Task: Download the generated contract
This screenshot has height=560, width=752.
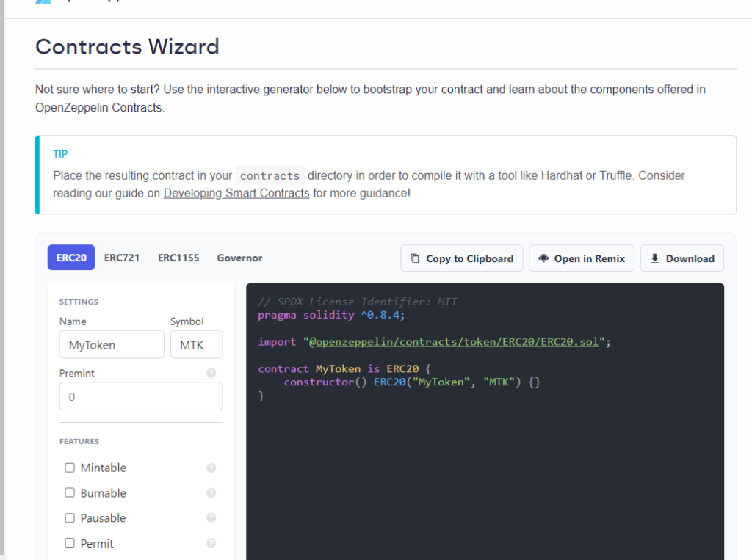Action: point(682,258)
